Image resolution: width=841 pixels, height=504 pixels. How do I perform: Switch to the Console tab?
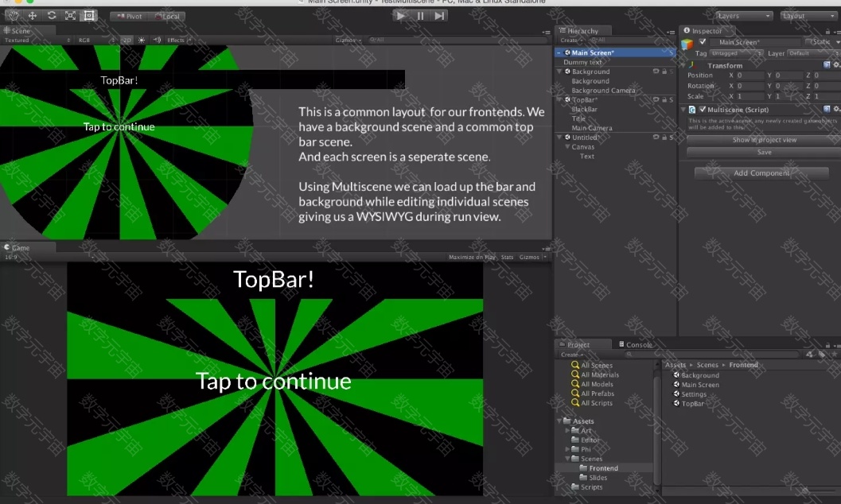coord(636,344)
